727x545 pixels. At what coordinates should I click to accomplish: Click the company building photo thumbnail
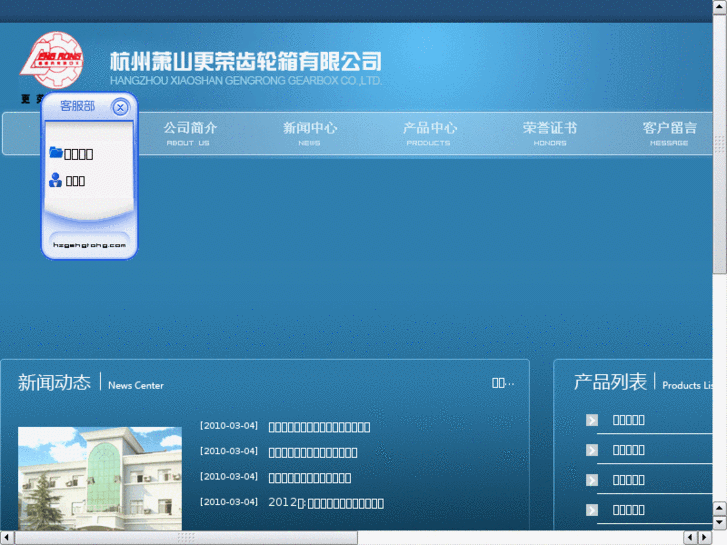click(100, 478)
